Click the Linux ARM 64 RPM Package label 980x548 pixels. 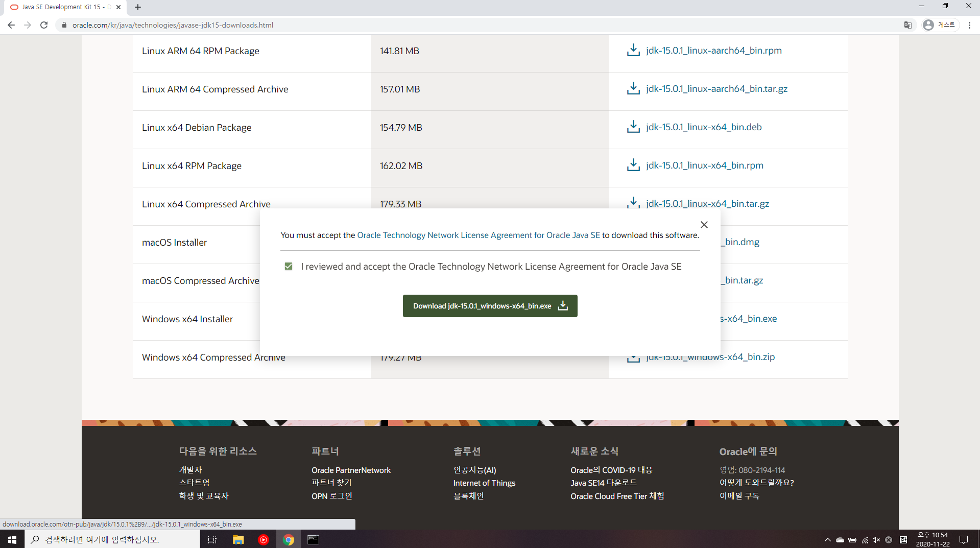pyautogui.click(x=201, y=51)
